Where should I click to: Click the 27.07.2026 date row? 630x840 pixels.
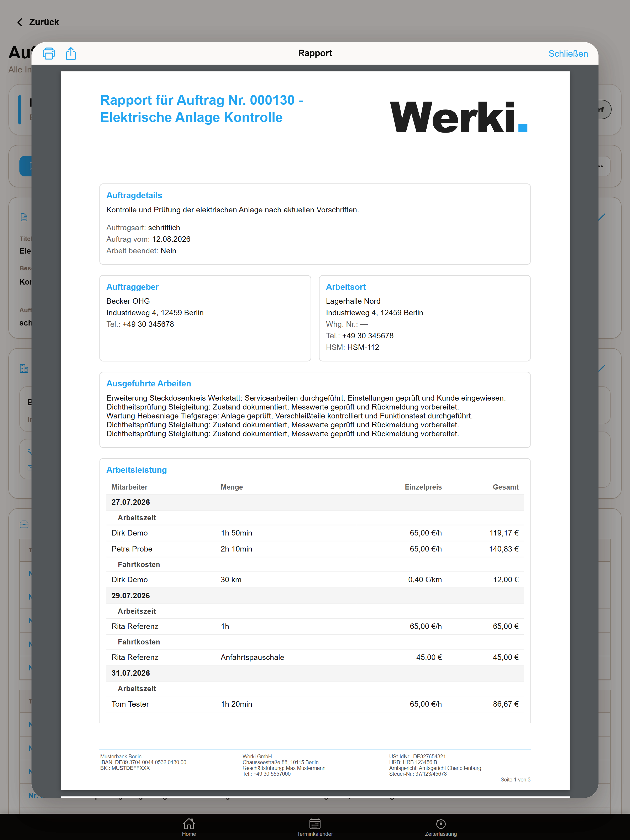315,502
